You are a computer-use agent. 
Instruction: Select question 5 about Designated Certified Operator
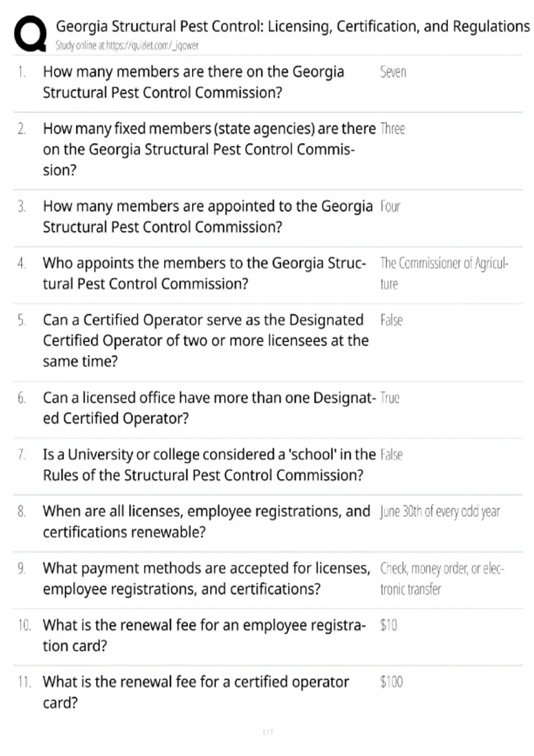[206, 341]
